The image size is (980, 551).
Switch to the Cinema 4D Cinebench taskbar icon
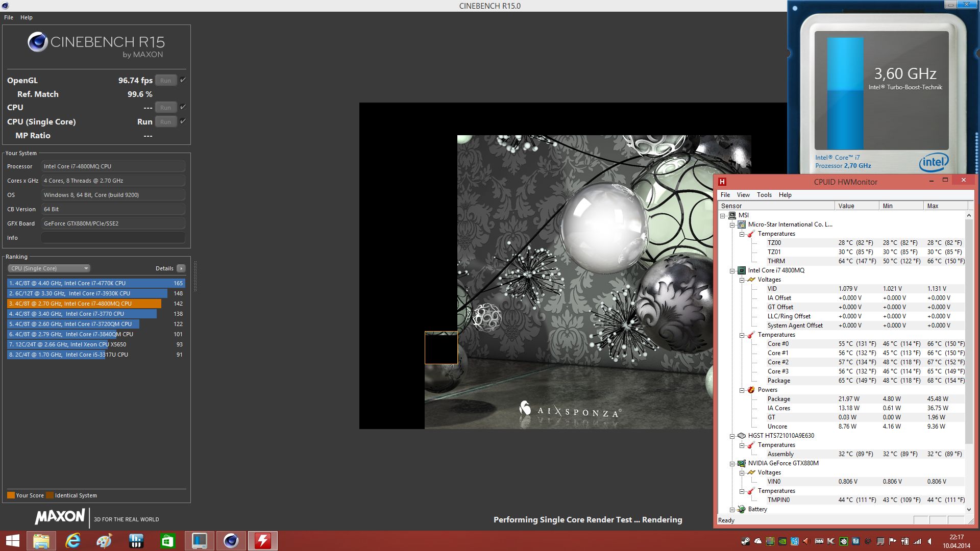coord(231,541)
